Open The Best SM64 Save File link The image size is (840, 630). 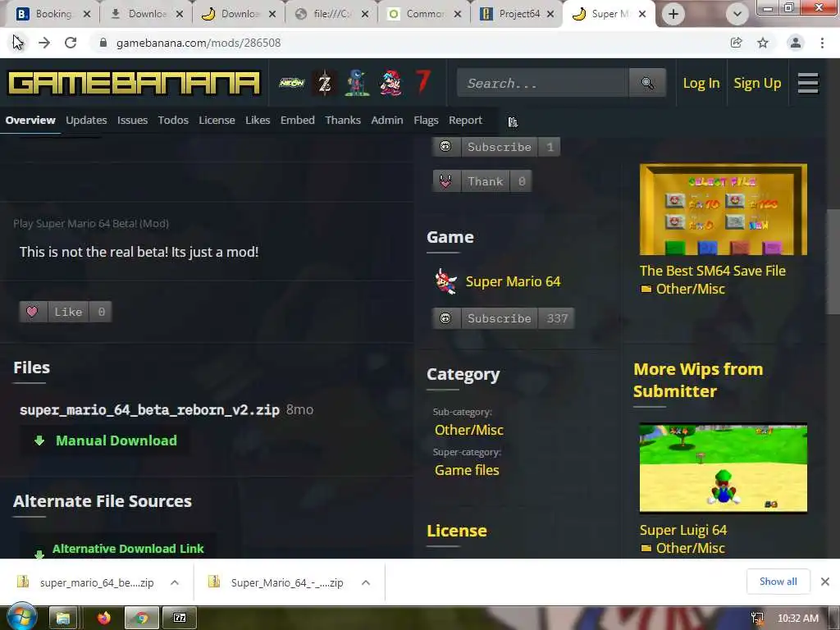713,271
